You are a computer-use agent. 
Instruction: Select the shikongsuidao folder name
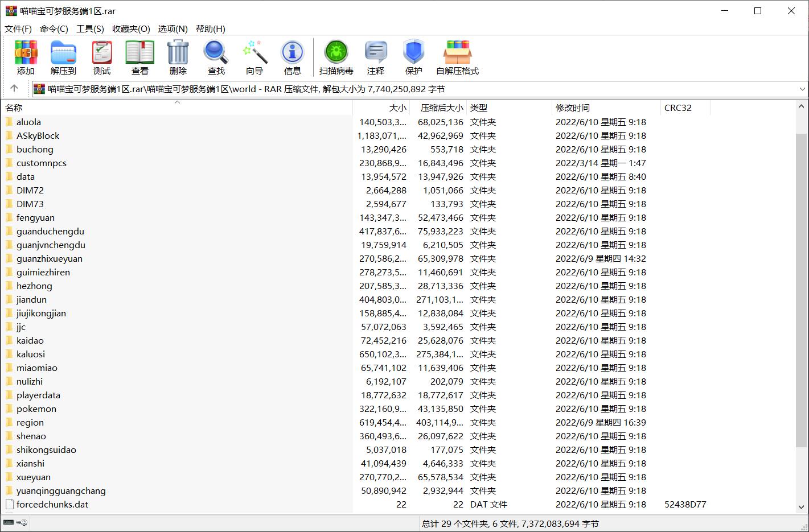pos(46,449)
